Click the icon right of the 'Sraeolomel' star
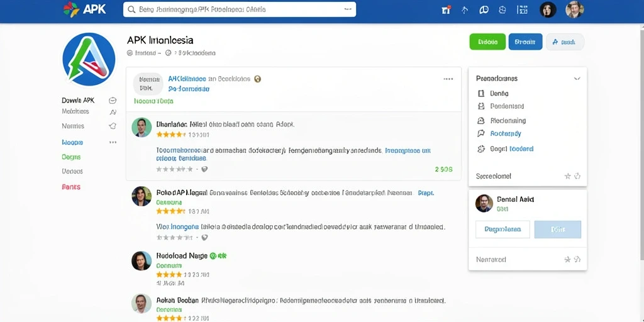Image resolution: width=644 pixels, height=322 pixels. pyautogui.click(x=577, y=176)
